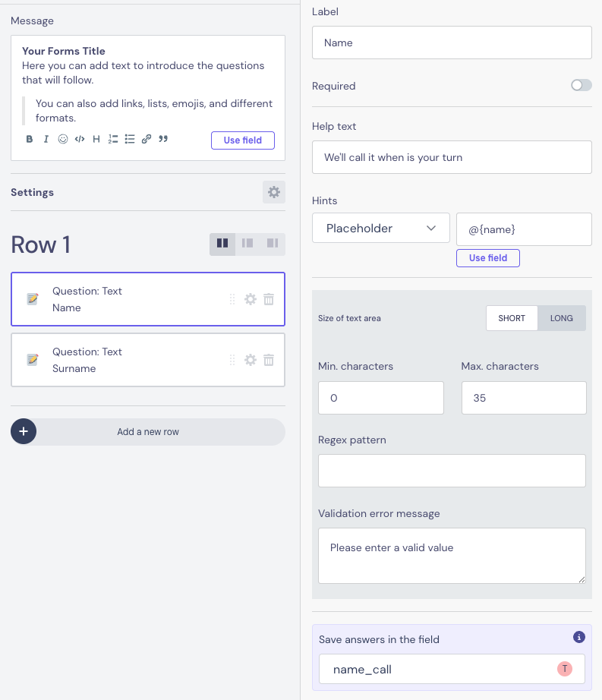This screenshot has width=602, height=700.
Task: Click the Regex pattern input field
Action: pos(452,471)
